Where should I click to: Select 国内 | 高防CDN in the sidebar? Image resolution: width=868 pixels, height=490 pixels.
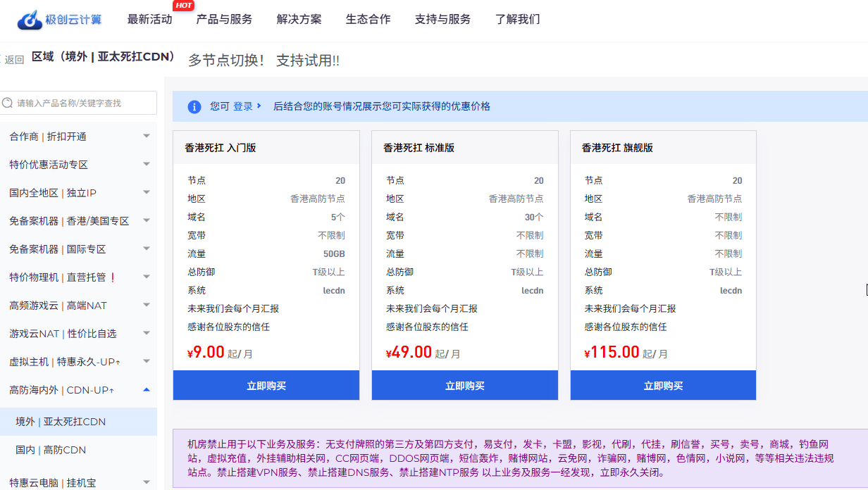pyautogui.click(x=51, y=450)
